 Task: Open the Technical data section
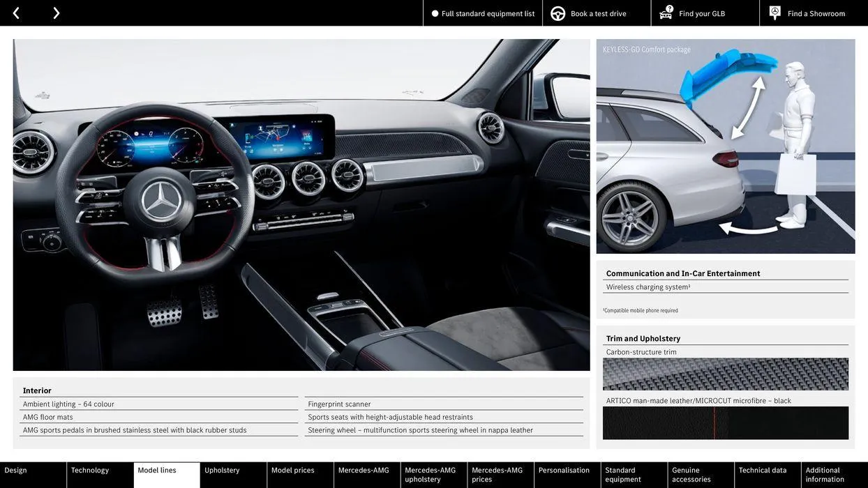(x=761, y=469)
